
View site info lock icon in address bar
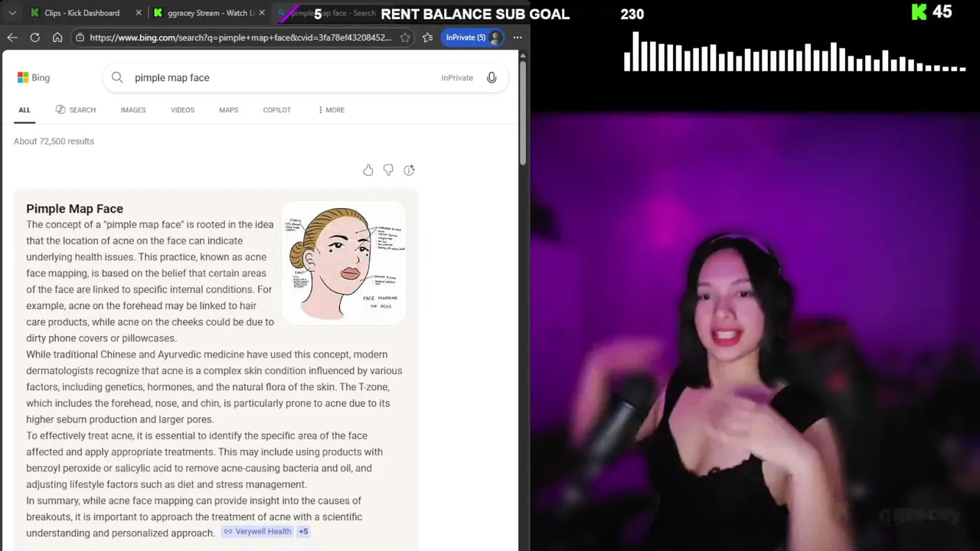click(x=80, y=37)
